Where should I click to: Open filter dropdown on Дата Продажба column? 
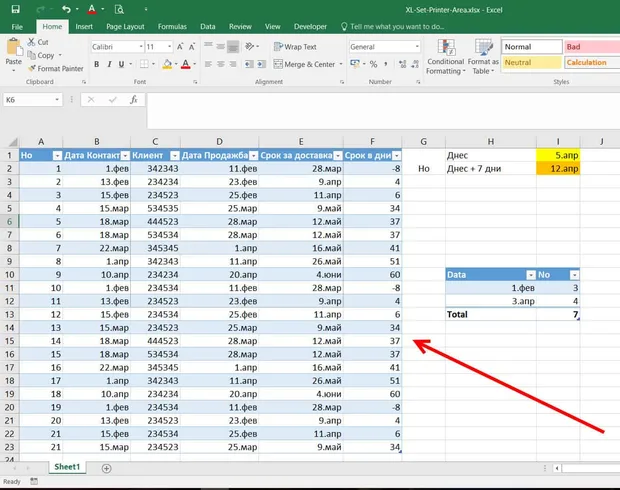tap(253, 156)
